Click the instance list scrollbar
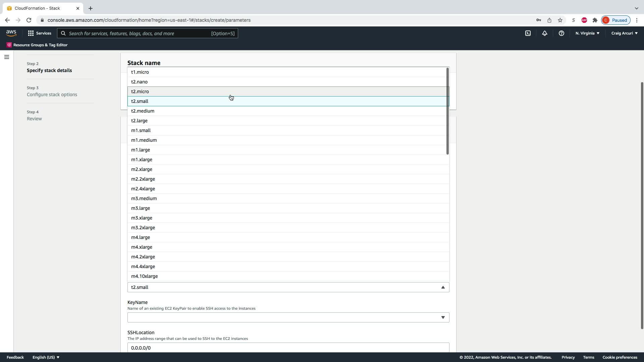The height and width of the screenshot is (362, 644). [x=447, y=111]
